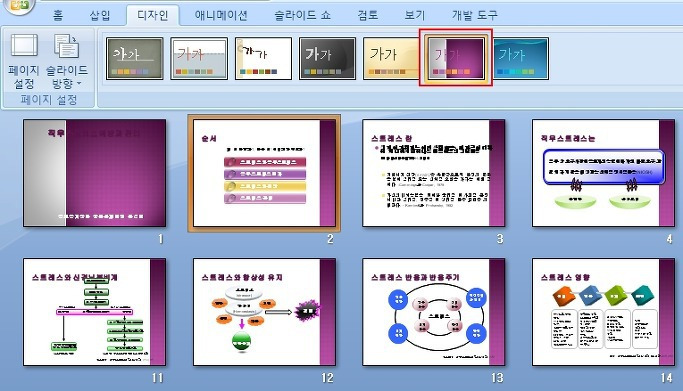Image resolution: width=683 pixels, height=391 pixels.
Task: Select slide 2 titled 순서
Action: [264, 173]
